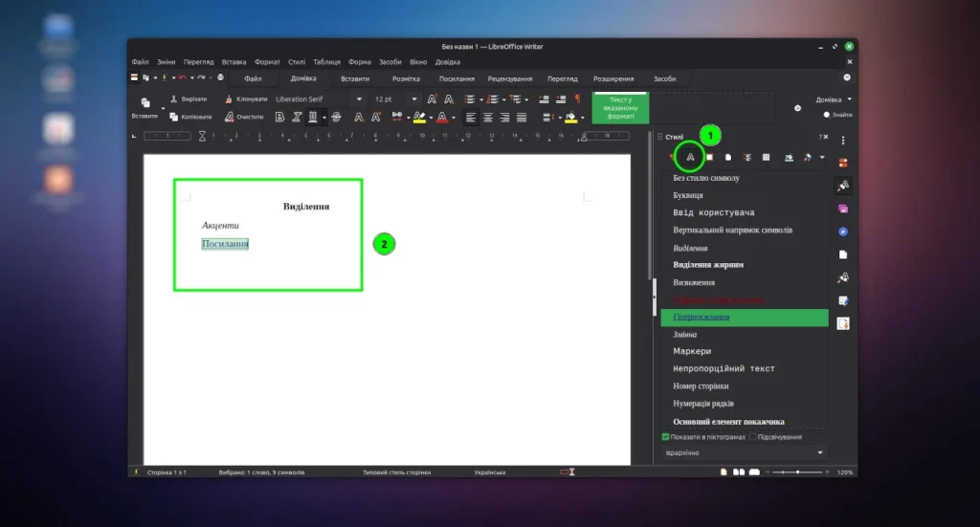Toggle underline formatting
Screen dimensions: 980x527
coord(313,117)
